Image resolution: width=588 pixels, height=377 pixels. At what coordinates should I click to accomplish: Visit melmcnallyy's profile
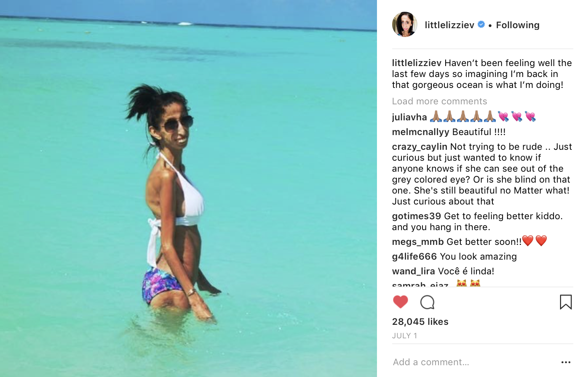(420, 132)
